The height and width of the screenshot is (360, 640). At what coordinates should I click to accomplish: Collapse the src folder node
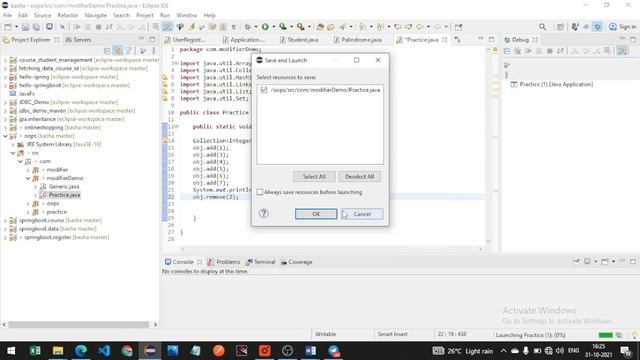tap(13, 153)
